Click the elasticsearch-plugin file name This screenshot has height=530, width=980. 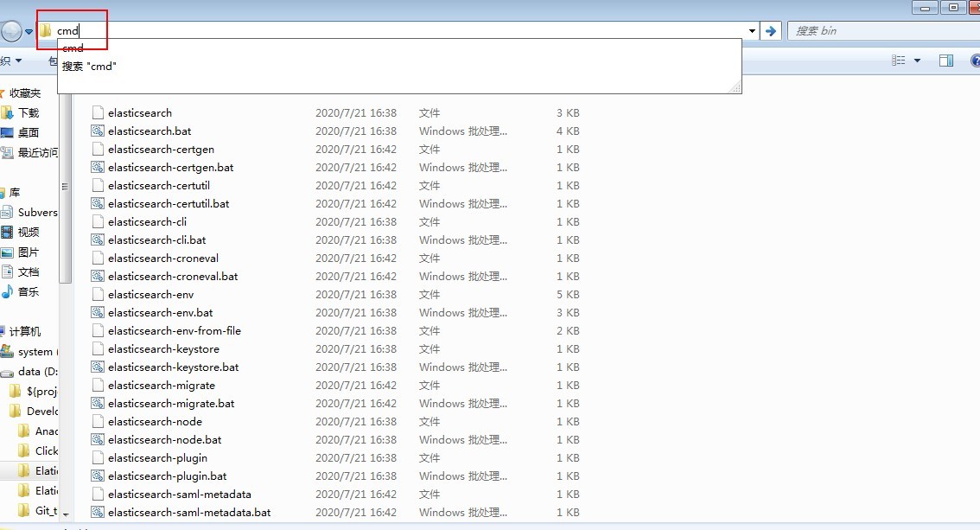pyautogui.click(x=157, y=457)
